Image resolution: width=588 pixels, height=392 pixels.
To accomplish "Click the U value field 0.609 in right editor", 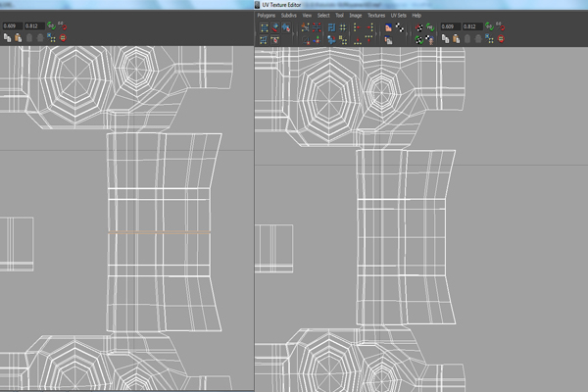I will point(451,26).
